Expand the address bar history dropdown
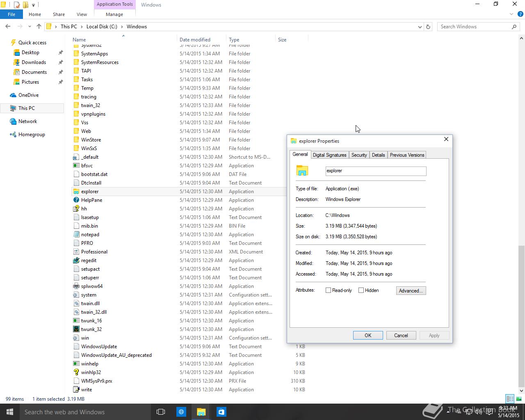 click(x=420, y=27)
